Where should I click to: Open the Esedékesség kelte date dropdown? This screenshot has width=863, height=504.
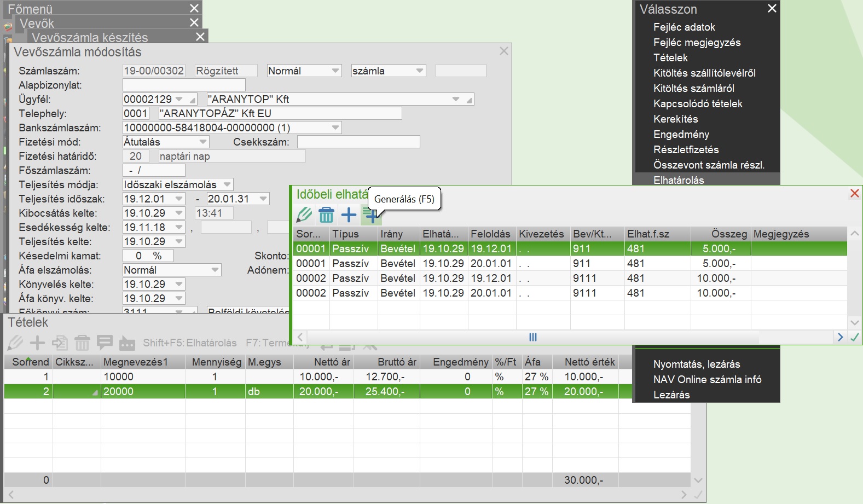[x=179, y=227]
